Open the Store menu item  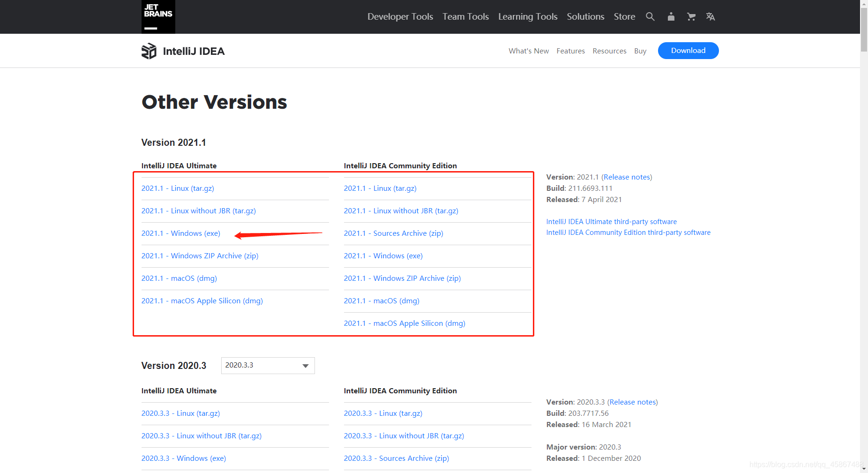coord(625,16)
